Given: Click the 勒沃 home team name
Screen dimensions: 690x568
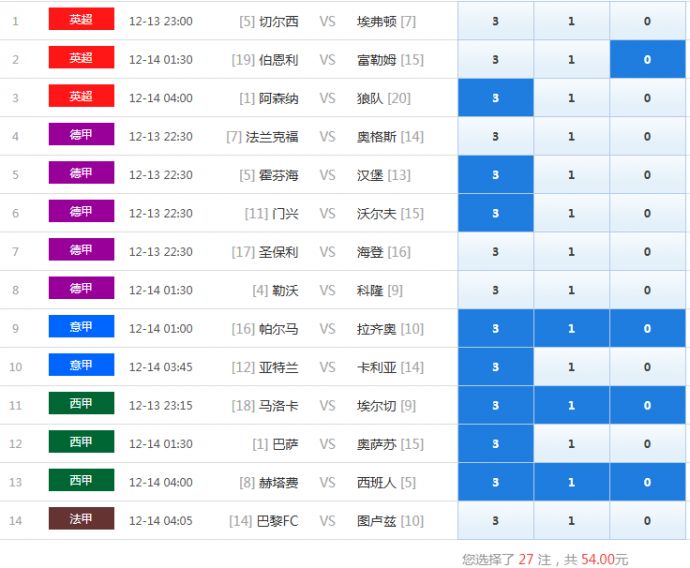Looking at the screenshot, I should pyautogui.click(x=285, y=291).
